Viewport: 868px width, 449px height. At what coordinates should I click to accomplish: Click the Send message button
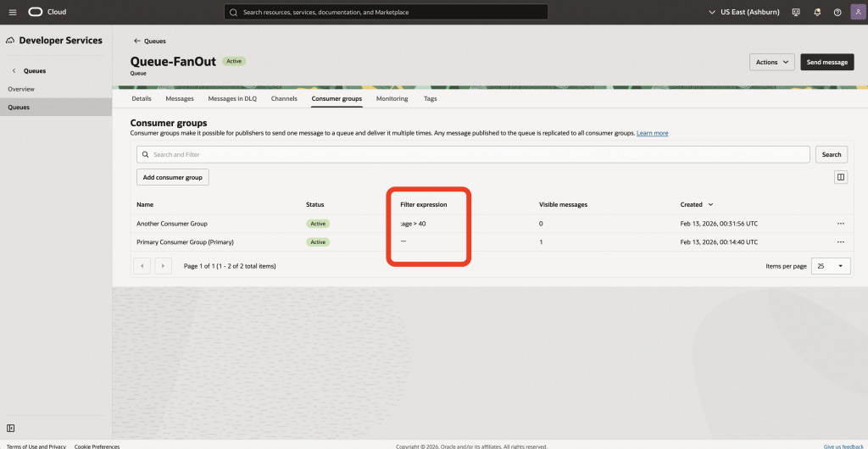(x=827, y=62)
